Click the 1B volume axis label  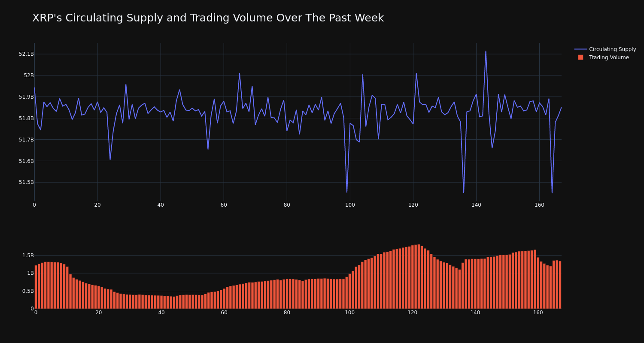[x=30, y=273]
